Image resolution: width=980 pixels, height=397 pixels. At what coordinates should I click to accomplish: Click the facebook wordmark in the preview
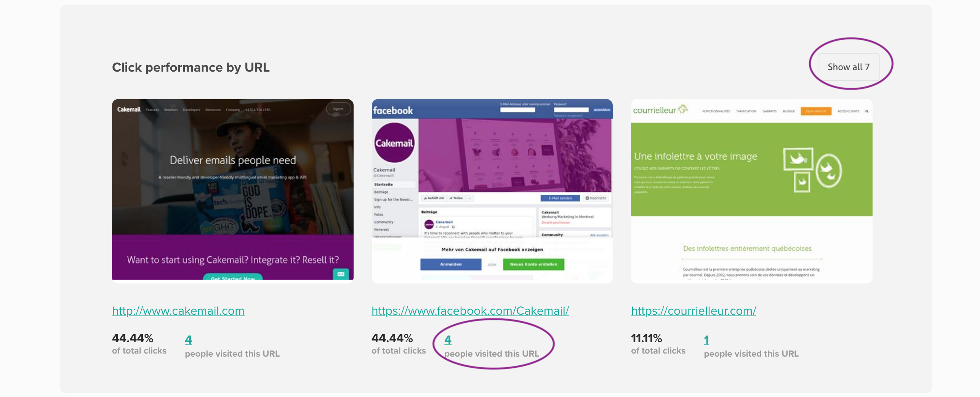tap(393, 110)
